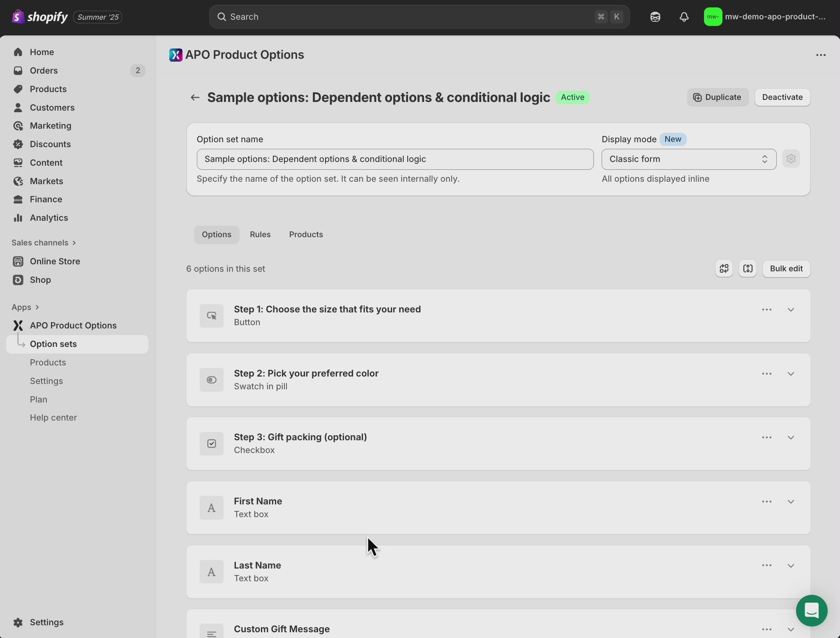Click the expand-all icon beside Bulk edit
This screenshot has height=638, width=840.
748,269
